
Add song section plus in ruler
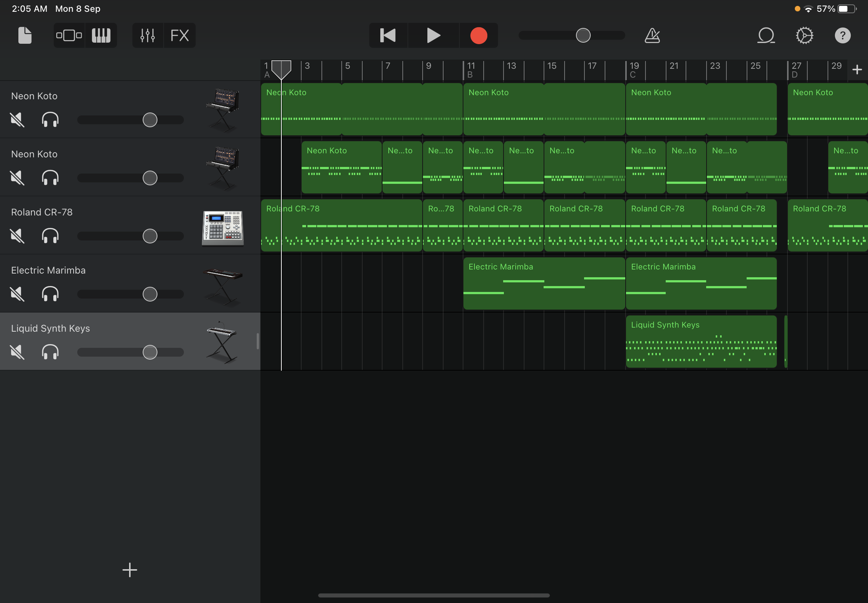point(857,69)
